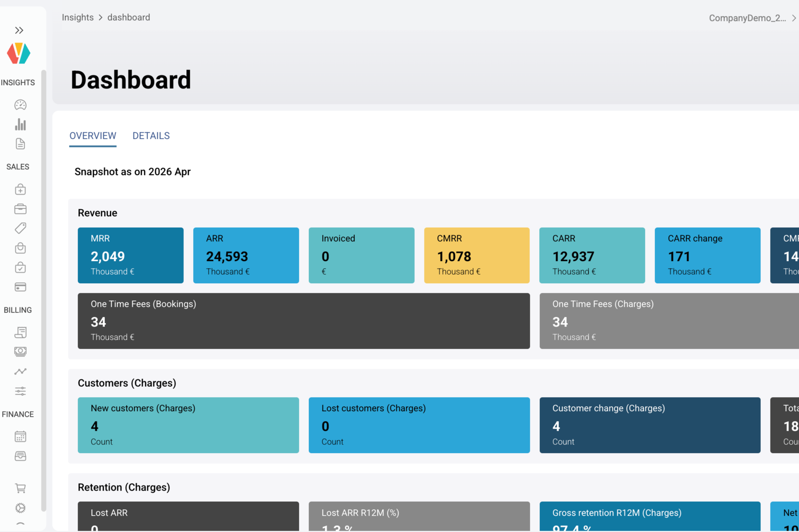Select the One Time Fees (Charges) card

(669, 321)
